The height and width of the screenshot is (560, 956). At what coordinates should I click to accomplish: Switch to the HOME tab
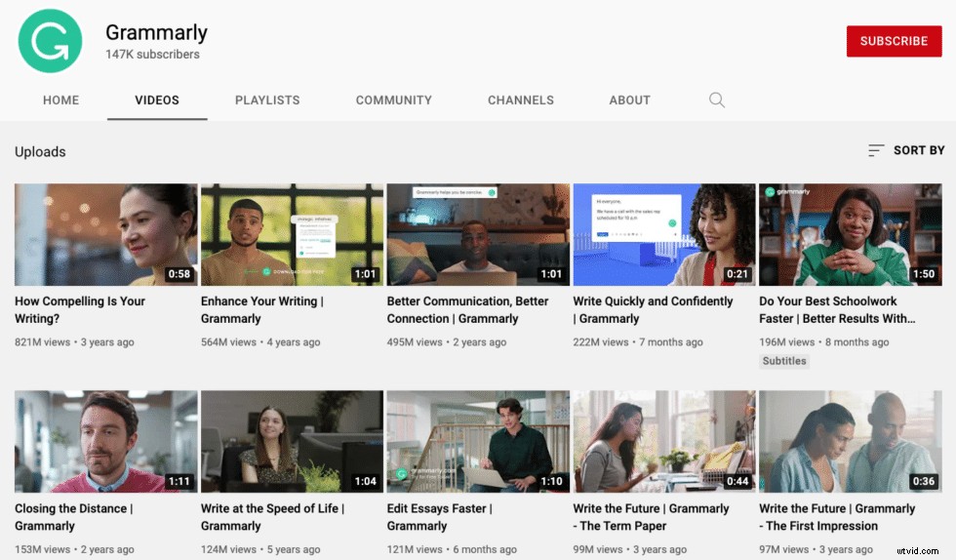(60, 100)
